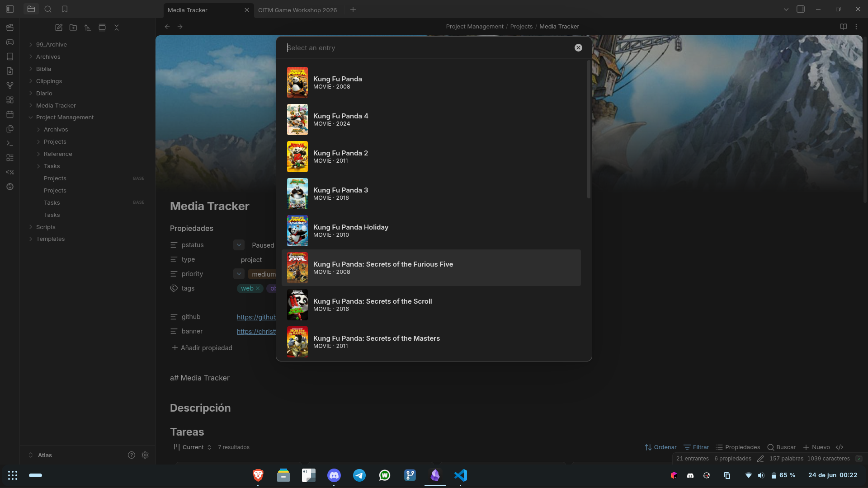The image size is (868, 488).
Task: Navigate forward with the right arrow
Action: pyautogui.click(x=180, y=27)
